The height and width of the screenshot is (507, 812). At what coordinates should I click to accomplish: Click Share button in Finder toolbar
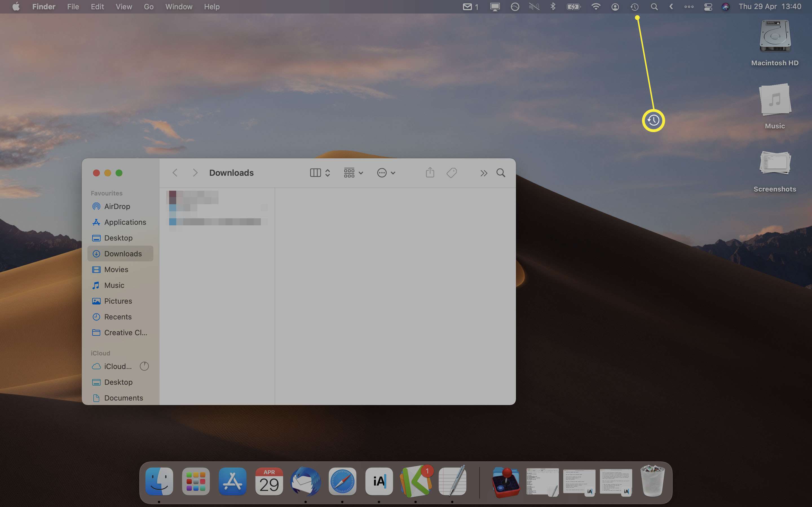430,172
